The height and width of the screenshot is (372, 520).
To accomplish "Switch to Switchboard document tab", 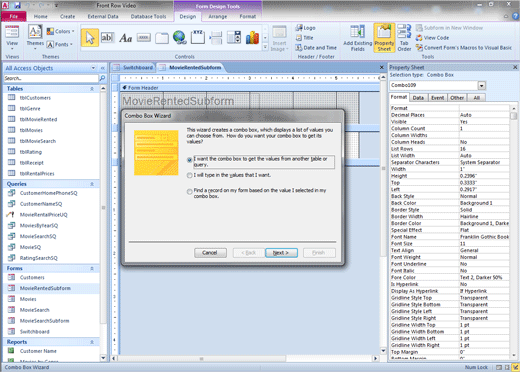I will [133, 68].
